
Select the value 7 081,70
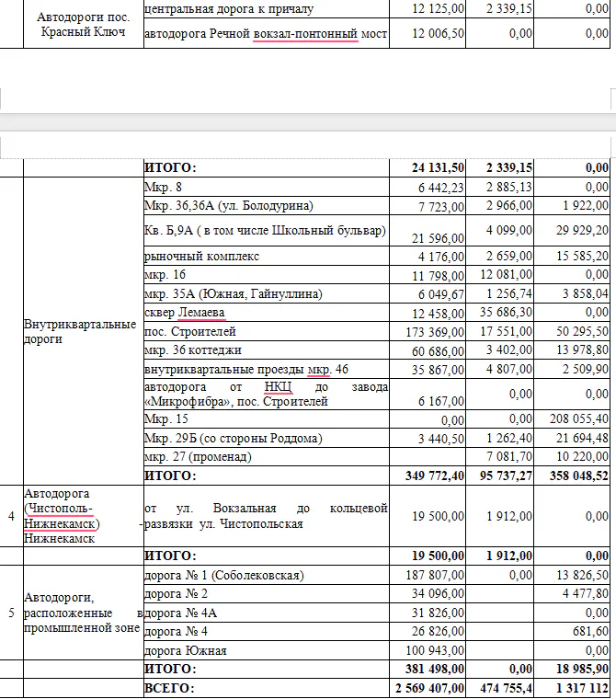point(508,457)
